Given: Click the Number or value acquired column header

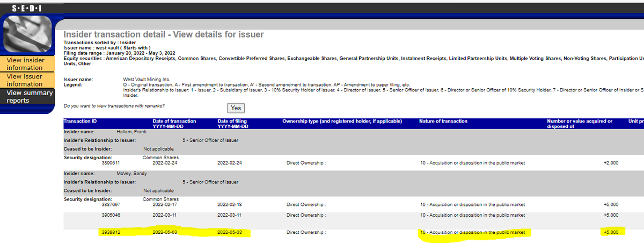Looking at the screenshot, I should pyautogui.click(x=579, y=124).
